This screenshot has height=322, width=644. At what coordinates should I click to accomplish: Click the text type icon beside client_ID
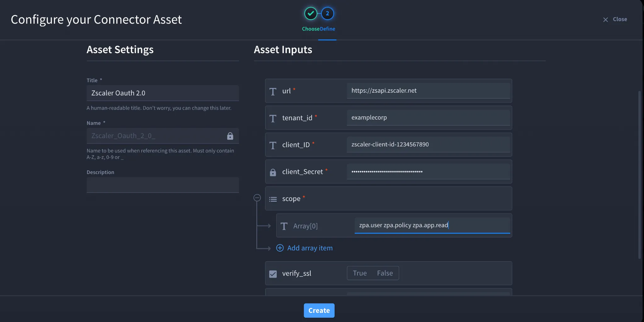[x=273, y=145]
